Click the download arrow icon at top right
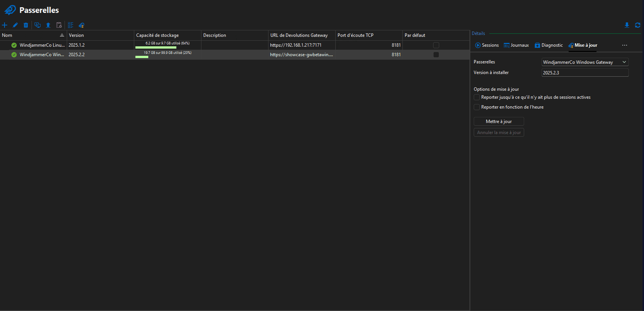This screenshot has width=644, height=311. (x=627, y=25)
